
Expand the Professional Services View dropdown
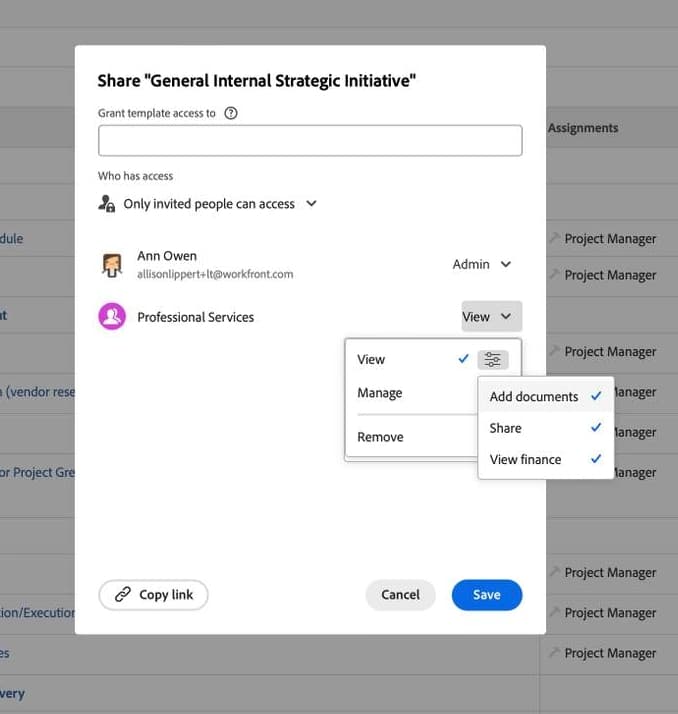491,317
